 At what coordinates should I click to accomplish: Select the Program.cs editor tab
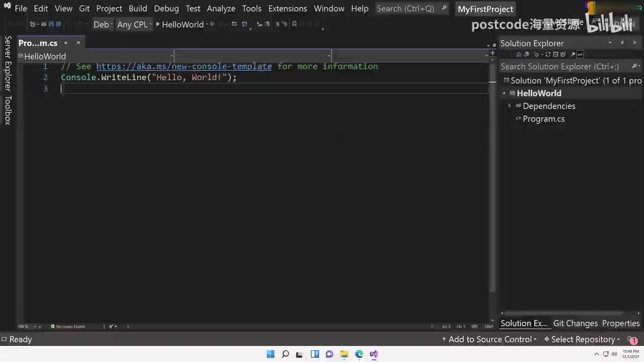tap(38, 43)
